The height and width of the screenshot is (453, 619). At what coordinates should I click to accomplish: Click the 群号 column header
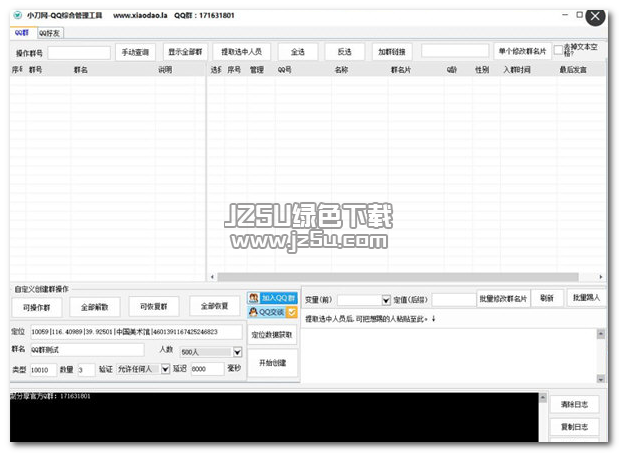36,70
